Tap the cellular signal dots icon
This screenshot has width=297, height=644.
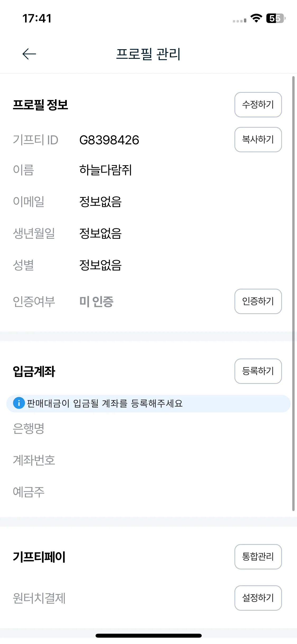click(x=239, y=21)
